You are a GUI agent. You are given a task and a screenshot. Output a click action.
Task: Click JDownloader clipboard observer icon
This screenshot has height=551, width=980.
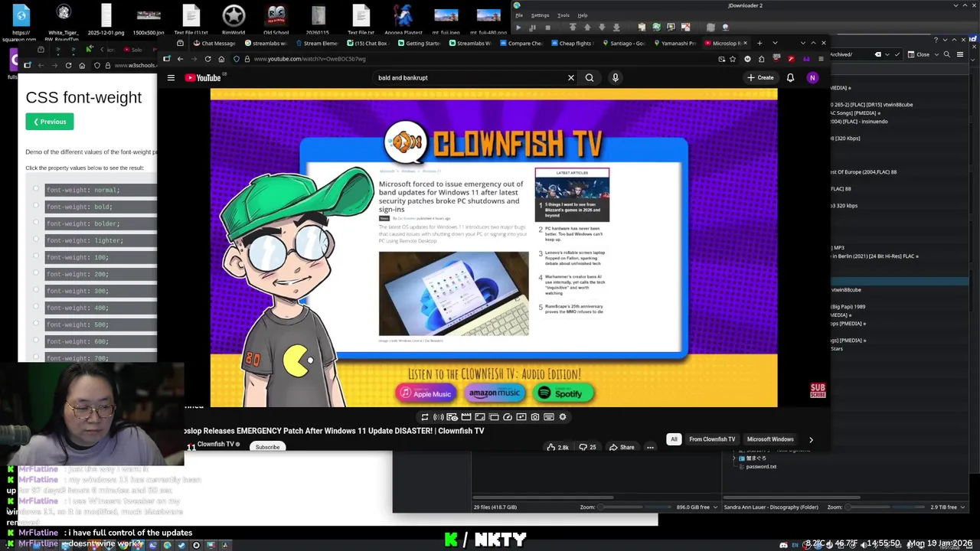(x=642, y=28)
